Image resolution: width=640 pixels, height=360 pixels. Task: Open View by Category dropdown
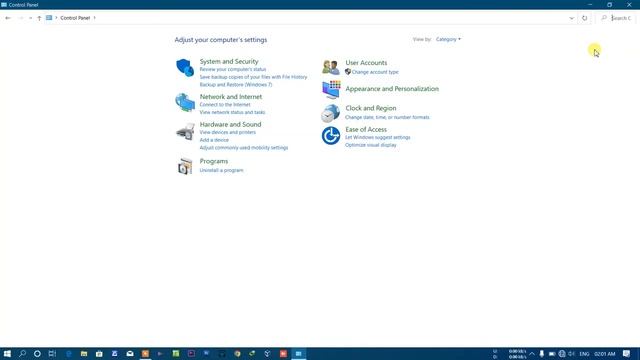[448, 39]
